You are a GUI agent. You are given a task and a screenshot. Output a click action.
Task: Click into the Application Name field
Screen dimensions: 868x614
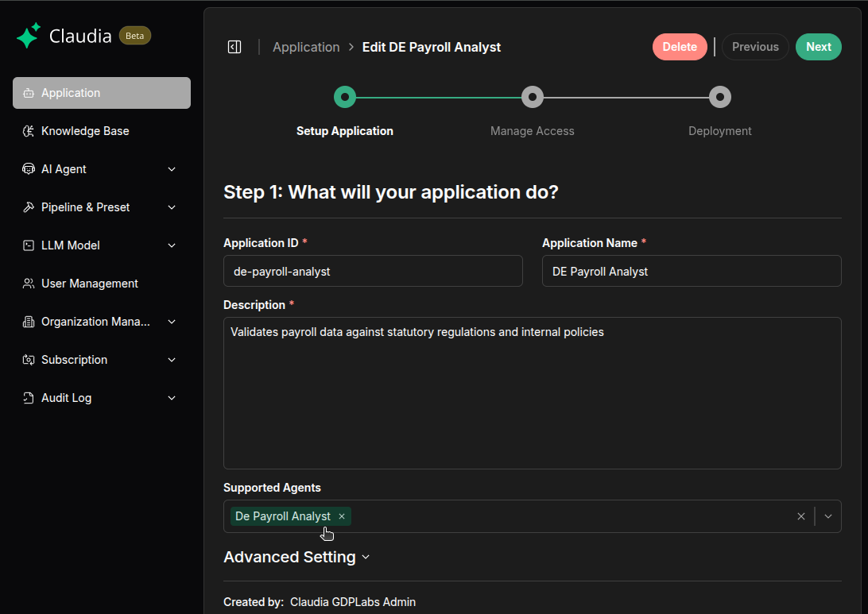[691, 271]
